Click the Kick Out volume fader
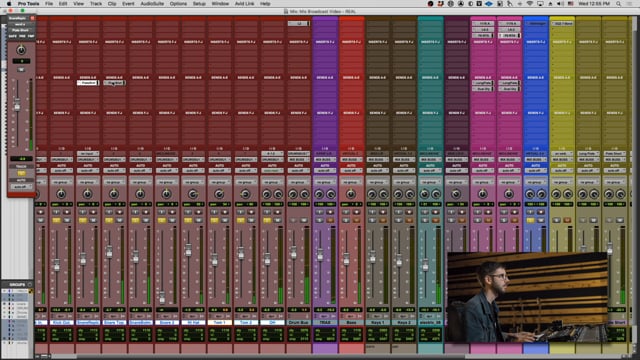Screen dimensions: 640x360 click(x=57, y=265)
